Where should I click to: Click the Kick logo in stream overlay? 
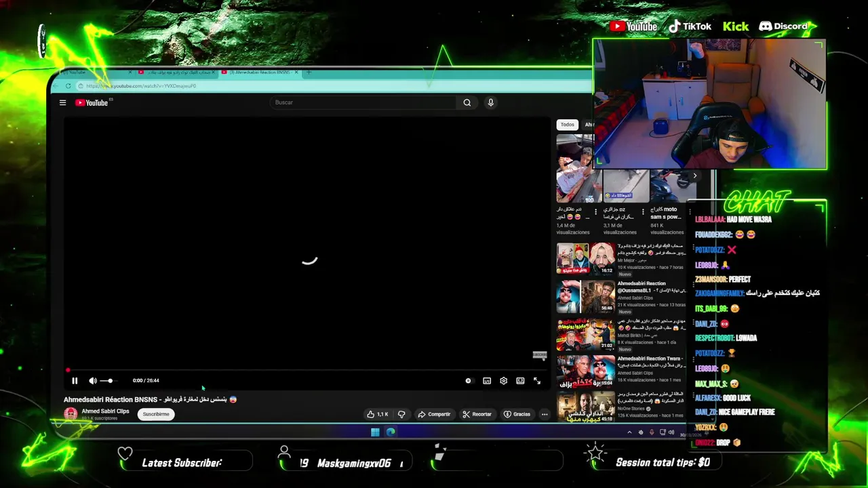coord(736,26)
